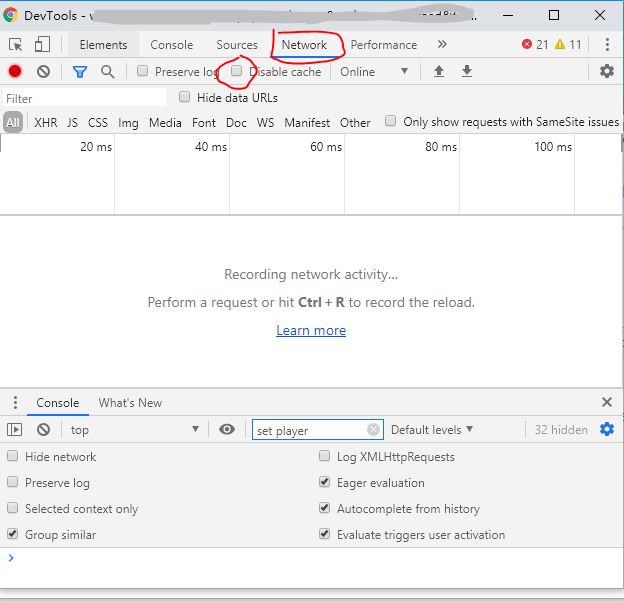Toggle the network filter funnel icon
The height and width of the screenshot is (602, 624).
(80, 71)
